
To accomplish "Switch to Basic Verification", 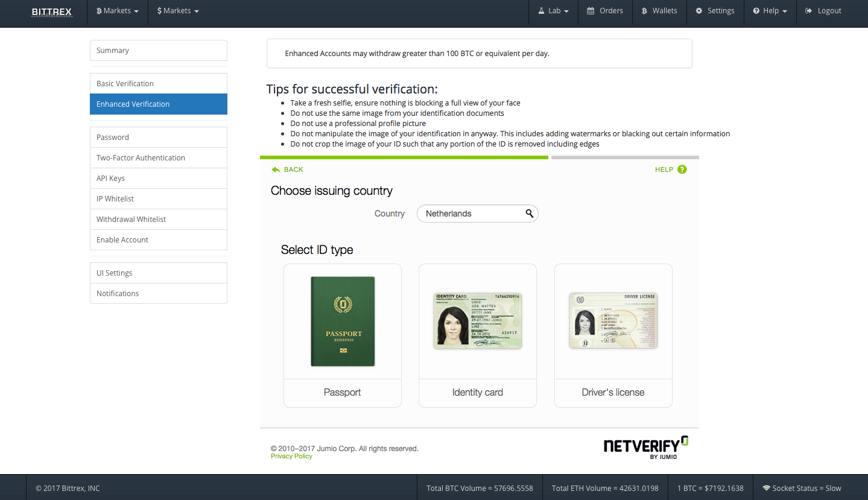I will point(159,83).
